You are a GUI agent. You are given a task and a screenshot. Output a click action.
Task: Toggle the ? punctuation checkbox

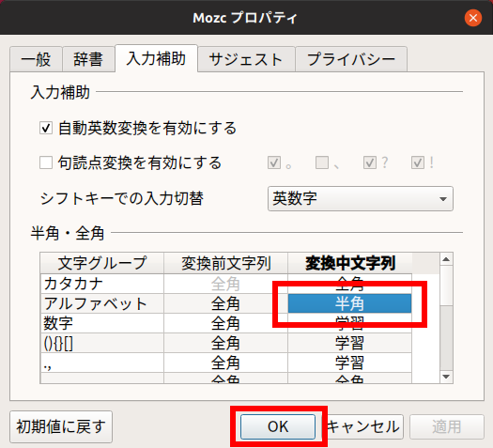pos(370,162)
